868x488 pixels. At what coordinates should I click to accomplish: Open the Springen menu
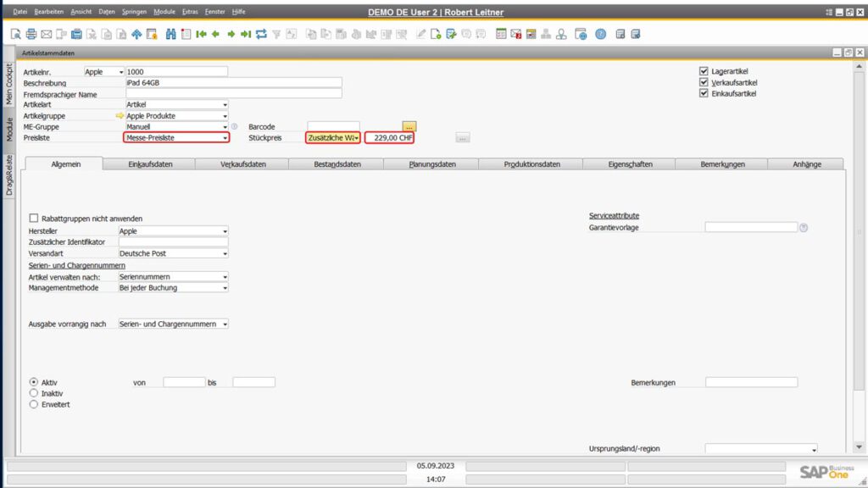tap(134, 12)
